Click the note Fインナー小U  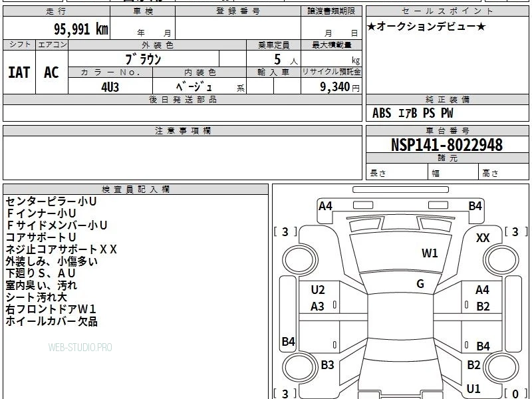click(x=41, y=213)
